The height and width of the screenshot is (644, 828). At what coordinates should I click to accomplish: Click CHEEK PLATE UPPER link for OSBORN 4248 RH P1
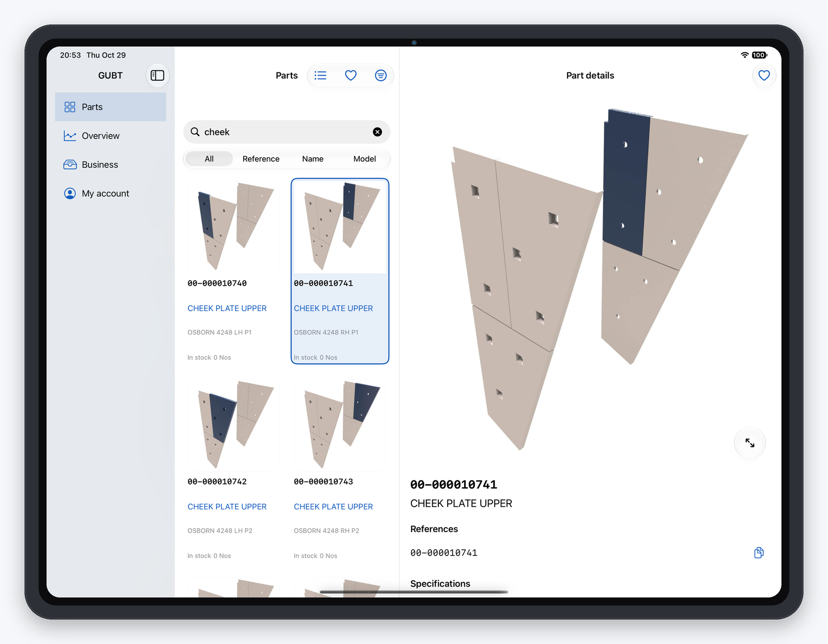[333, 309]
